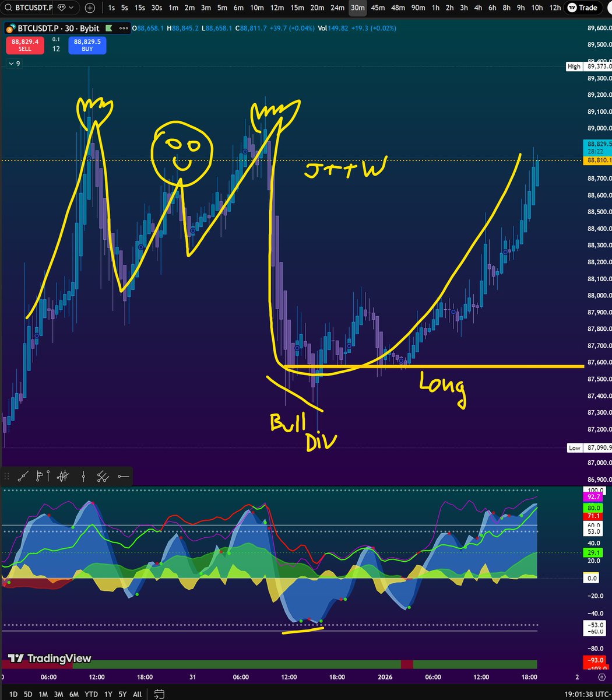The image size is (612, 700).
Task: Select the Vertical Line tool
Action: point(83,477)
